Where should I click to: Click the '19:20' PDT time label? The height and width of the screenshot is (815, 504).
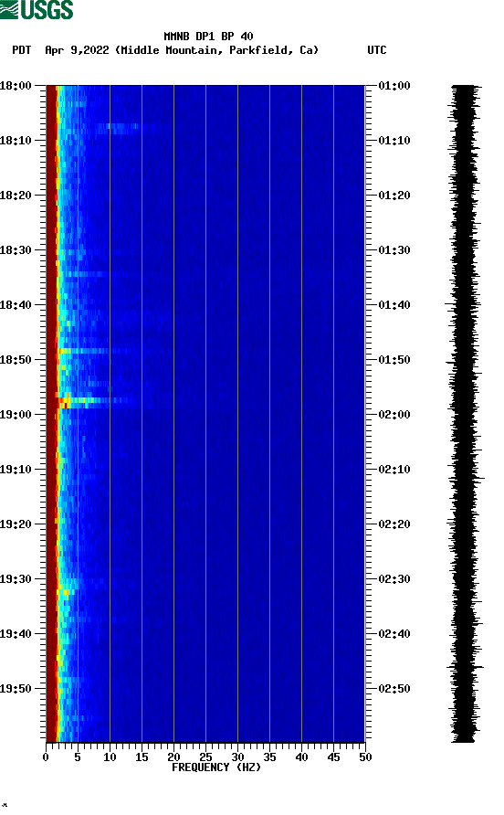click(x=16, y=524)
